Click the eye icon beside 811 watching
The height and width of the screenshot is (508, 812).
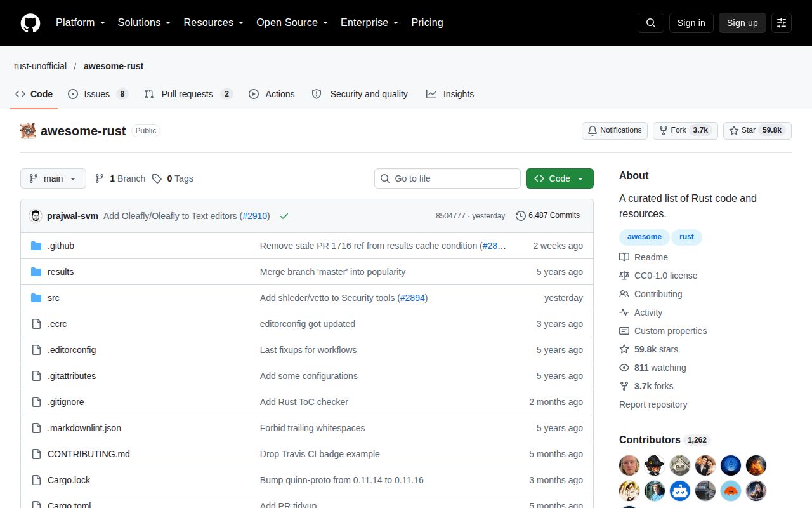point(624,368)
